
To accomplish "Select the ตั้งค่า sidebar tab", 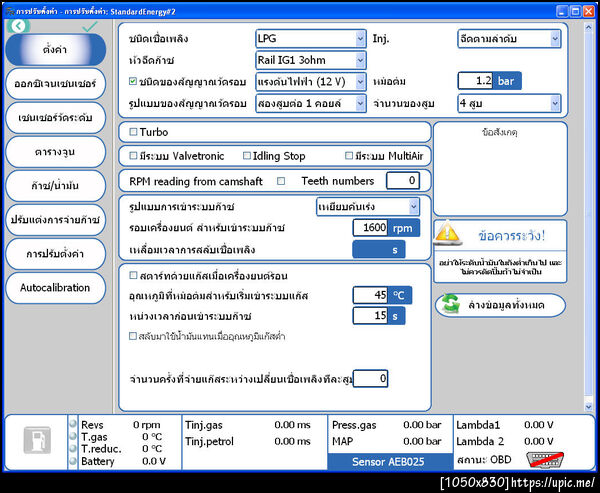I will pos(55,50).
